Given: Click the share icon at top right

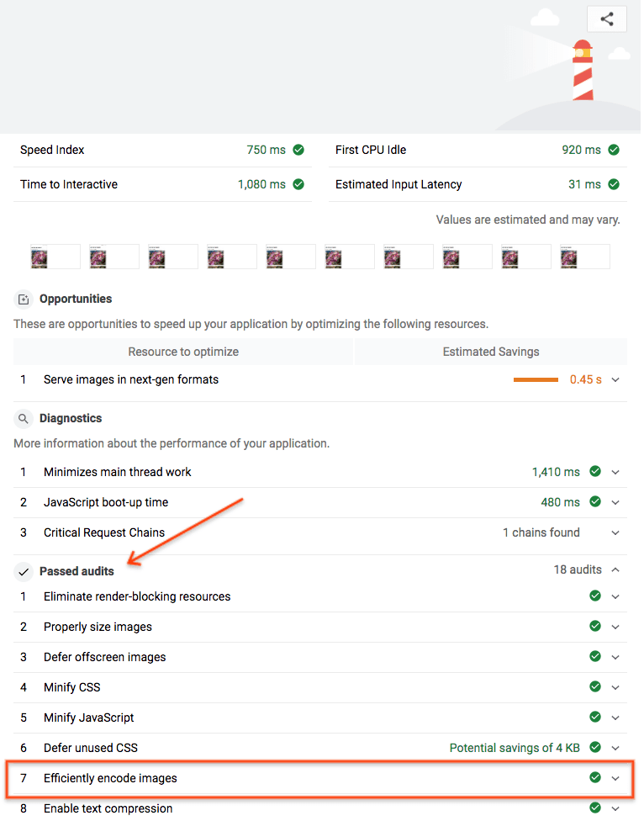Looking at the screenshot, I should pos(606,19).
